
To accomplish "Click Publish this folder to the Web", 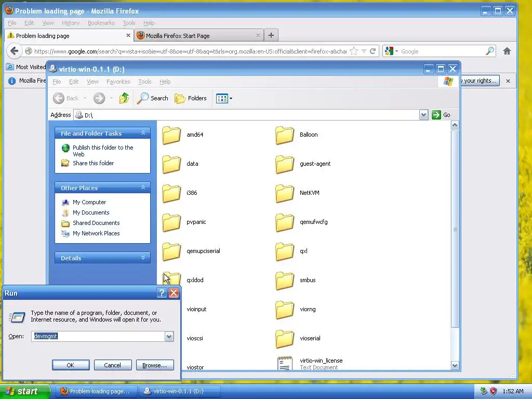I will 103,151.
